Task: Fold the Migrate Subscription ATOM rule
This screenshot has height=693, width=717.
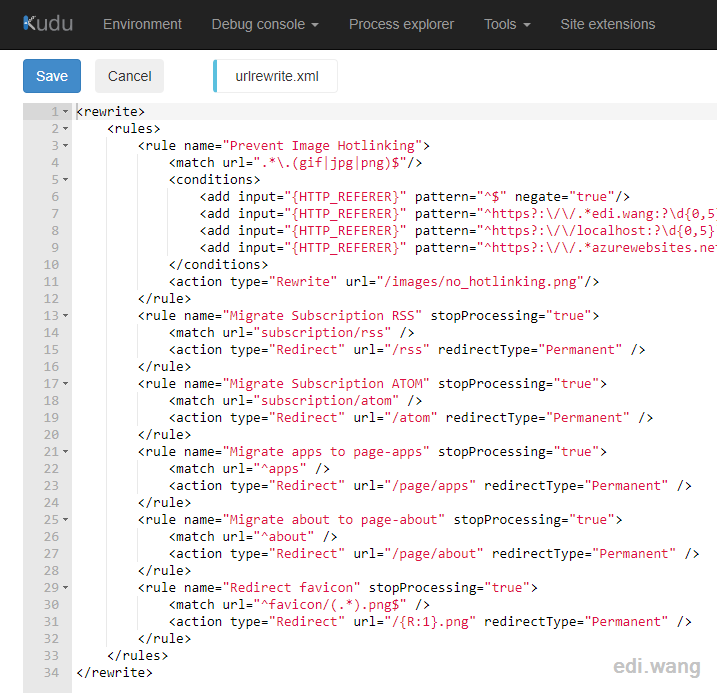Action: [x=65, y=384]
